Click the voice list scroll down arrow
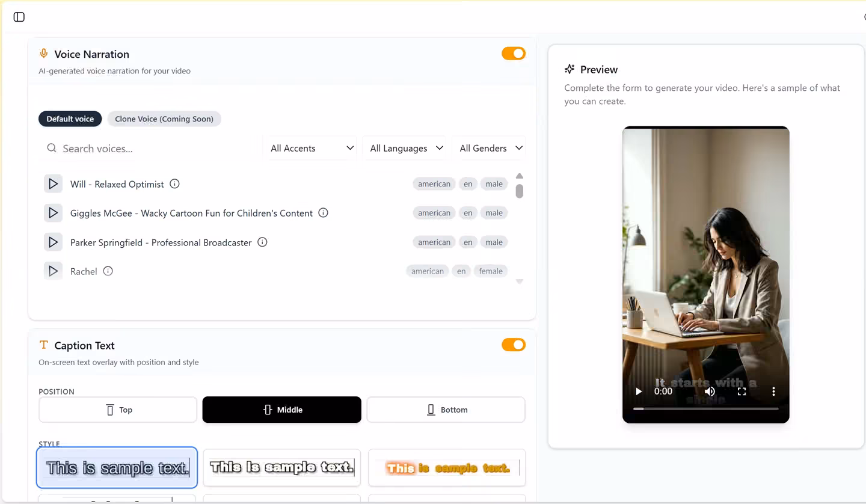The width and height of the screenshot is (866, 504). coord(520,281)
